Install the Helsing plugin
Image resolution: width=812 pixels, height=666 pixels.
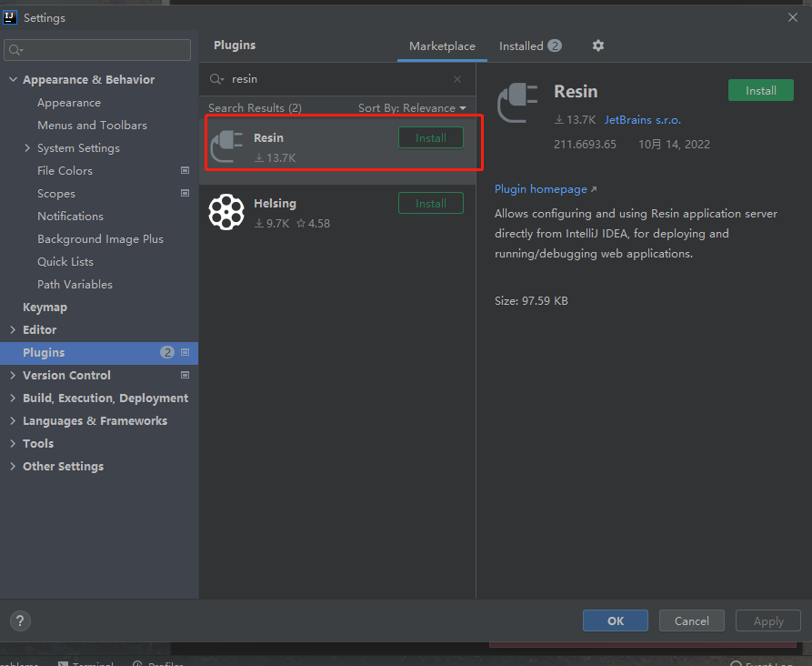click(x=430, y=204)
